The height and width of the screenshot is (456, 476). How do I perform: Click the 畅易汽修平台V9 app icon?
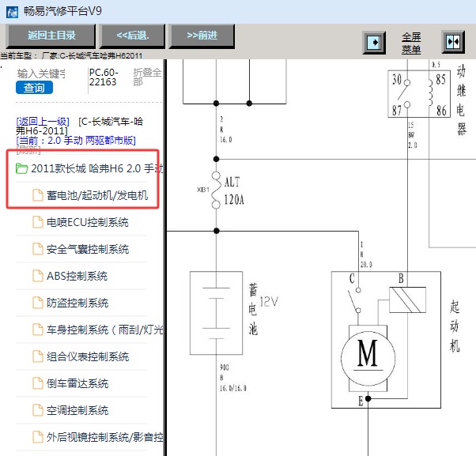pos(12,12)
